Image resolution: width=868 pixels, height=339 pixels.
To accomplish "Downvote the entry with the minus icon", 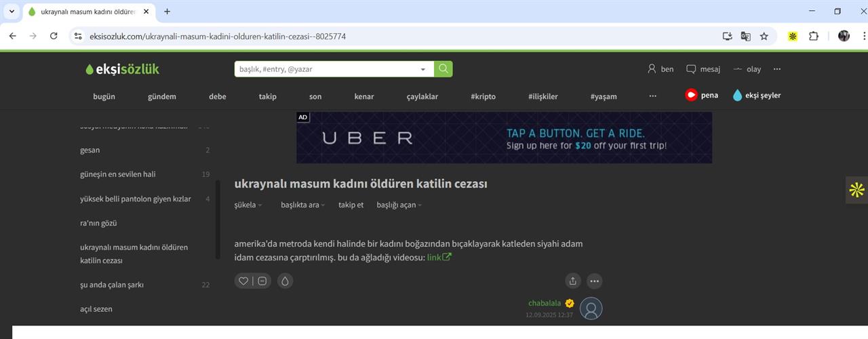I will (262, 281).
